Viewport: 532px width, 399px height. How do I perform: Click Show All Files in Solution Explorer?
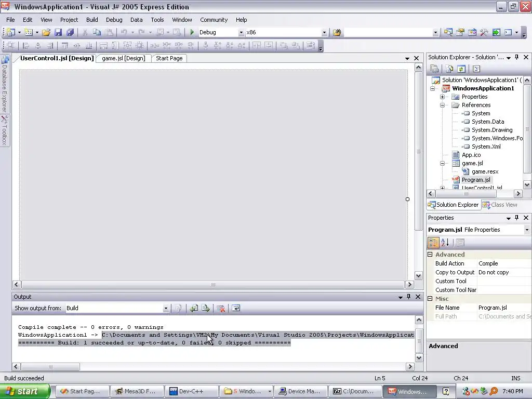coord(449,69)
